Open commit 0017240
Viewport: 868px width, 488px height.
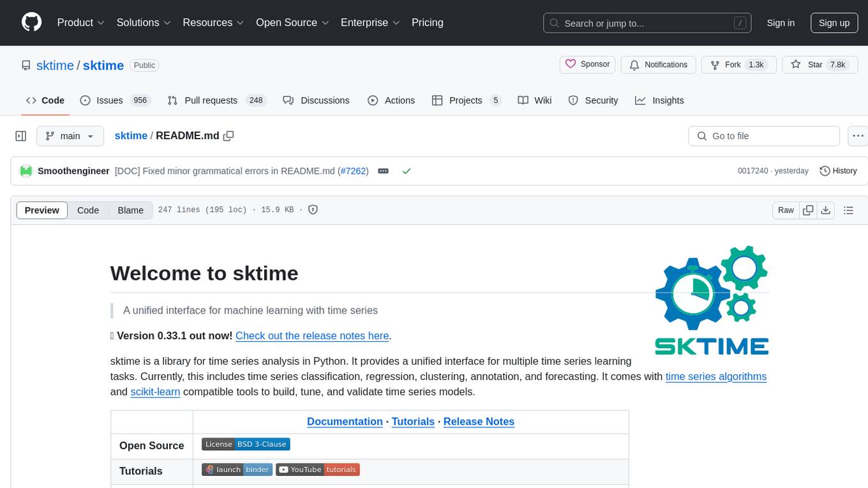(752, 171)
